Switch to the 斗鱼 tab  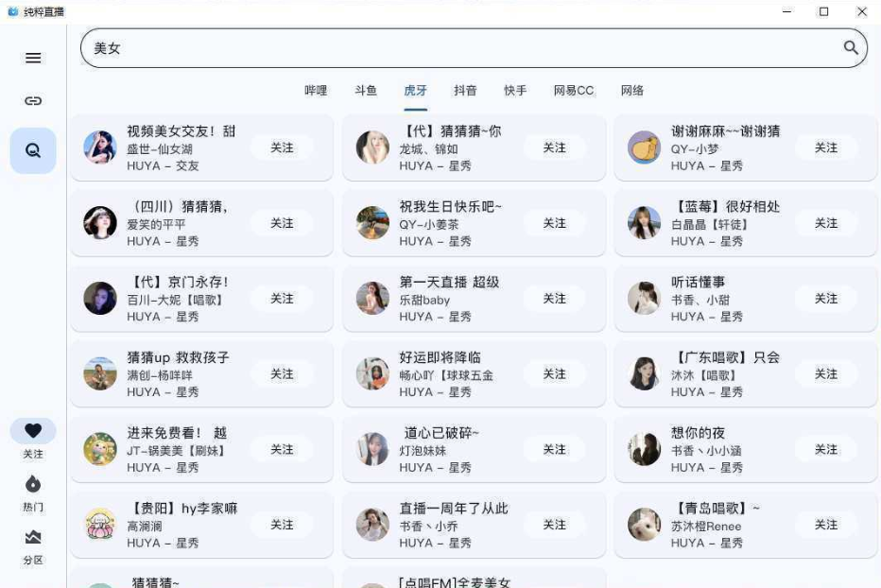[366, 91]
